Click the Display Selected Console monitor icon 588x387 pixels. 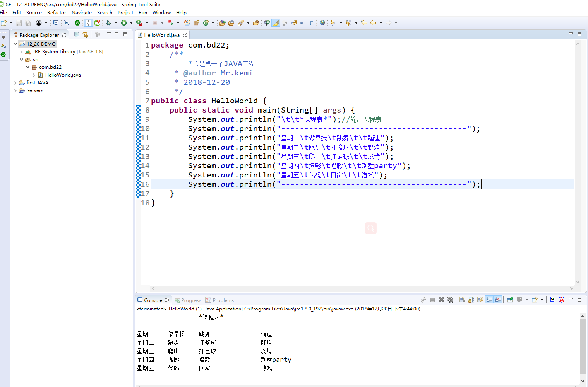pos(519,300)
